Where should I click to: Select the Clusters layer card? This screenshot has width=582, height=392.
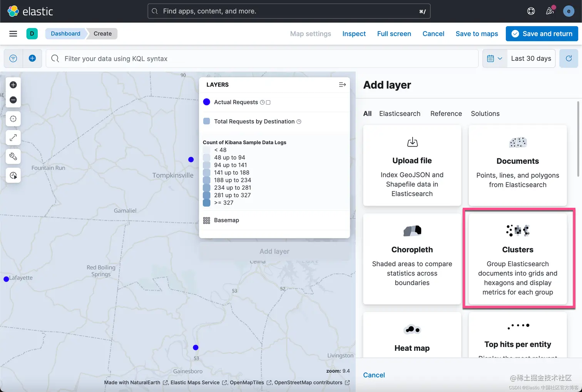518,259
